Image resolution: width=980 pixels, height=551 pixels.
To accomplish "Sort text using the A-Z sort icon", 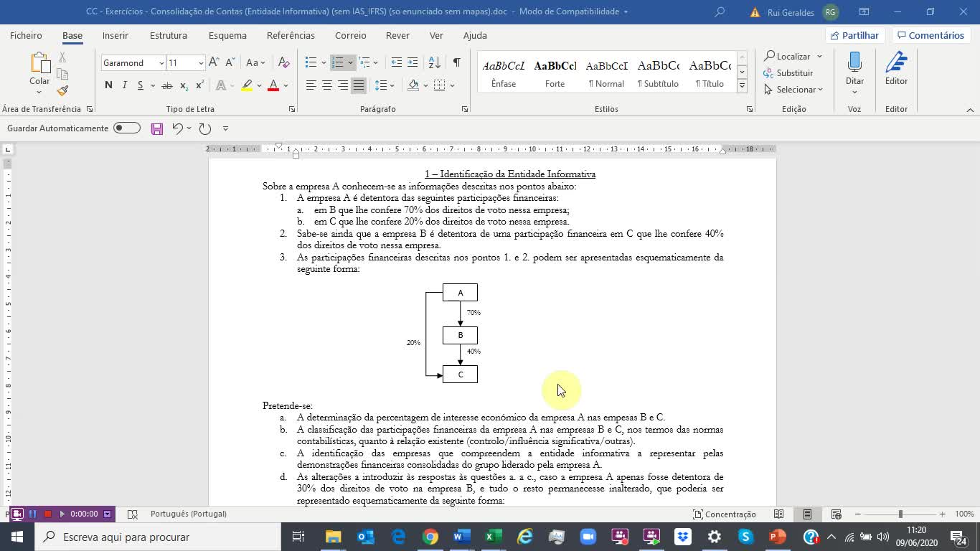I will pyautogui.click(x=433, y=62).
